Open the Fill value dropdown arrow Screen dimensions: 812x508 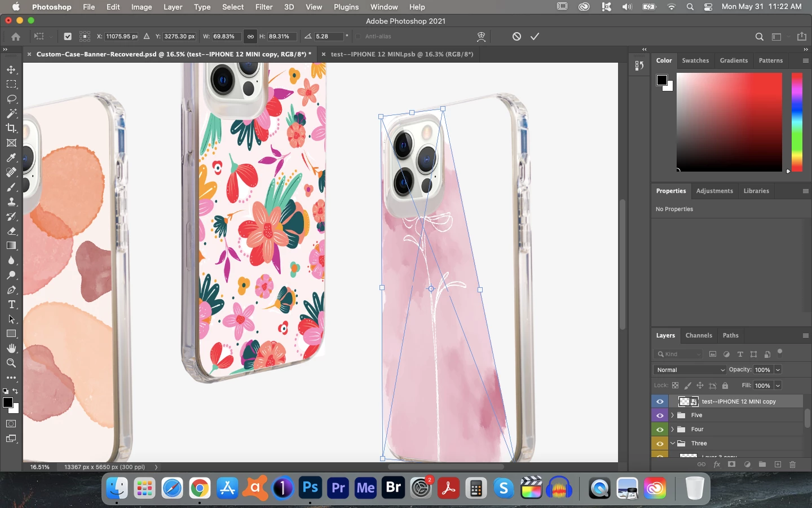[x=778, y=386]
